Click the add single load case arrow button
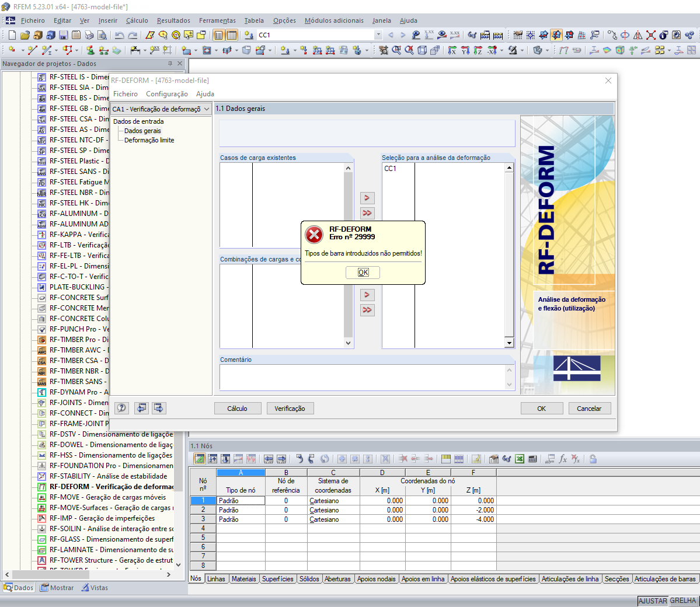Screen dimensions: 700x607 [367, 198]
